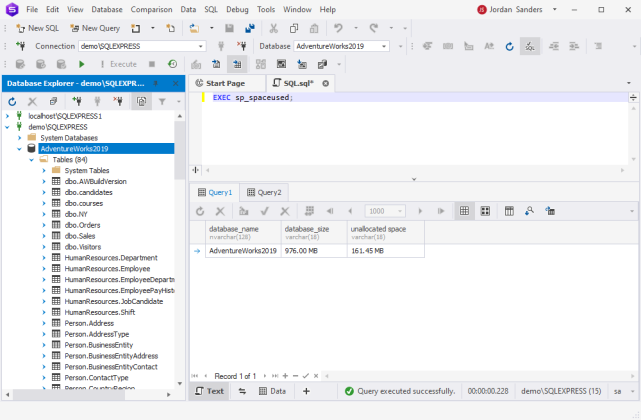
Task: Click the refresh icon in the SQL toolbar
Action: coord(509,46)
